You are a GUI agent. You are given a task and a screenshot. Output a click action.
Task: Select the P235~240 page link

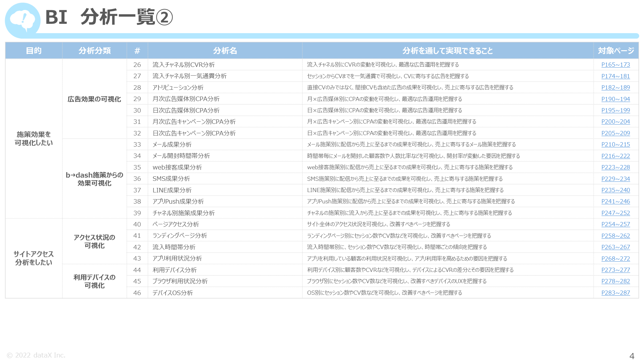[x=615, y=190]
